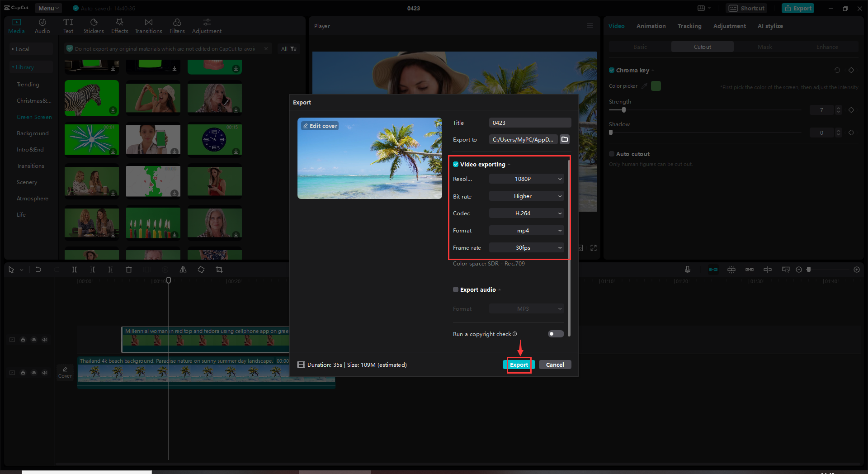Select the Split tool in the timeline toolbar
868x474 pixels.
(x=75, y=269)
